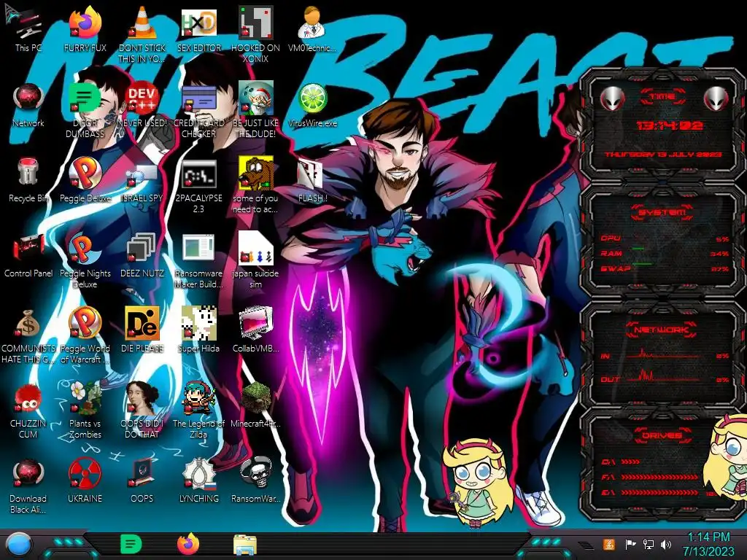Click the left alien head in TIME widget
The height and width of the screenshot is (560, 747).
(x=612, y=99)
